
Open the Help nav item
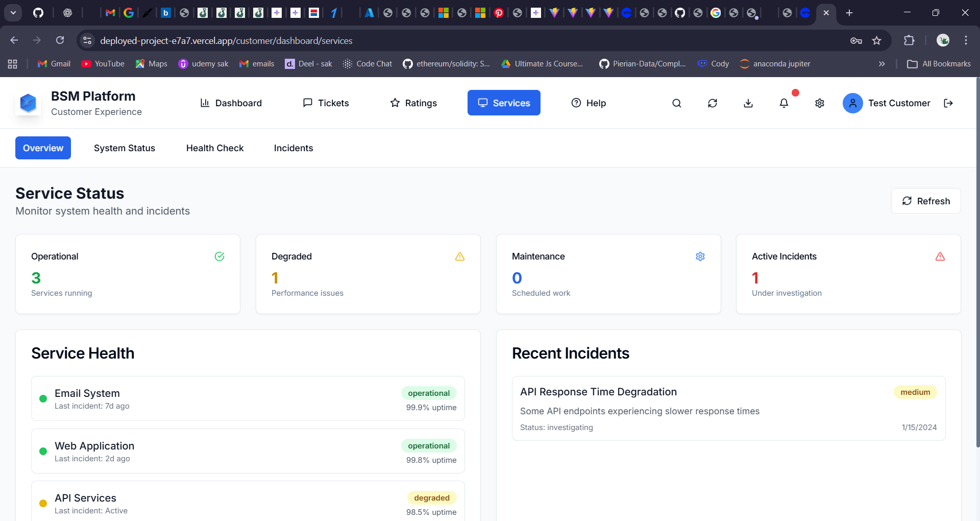(x=589, y=103)
